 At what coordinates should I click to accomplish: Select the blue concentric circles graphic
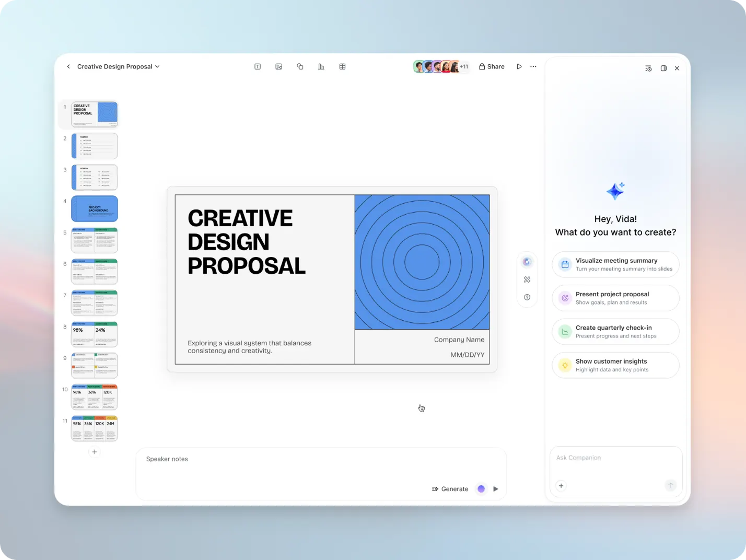tap(422, 262)
